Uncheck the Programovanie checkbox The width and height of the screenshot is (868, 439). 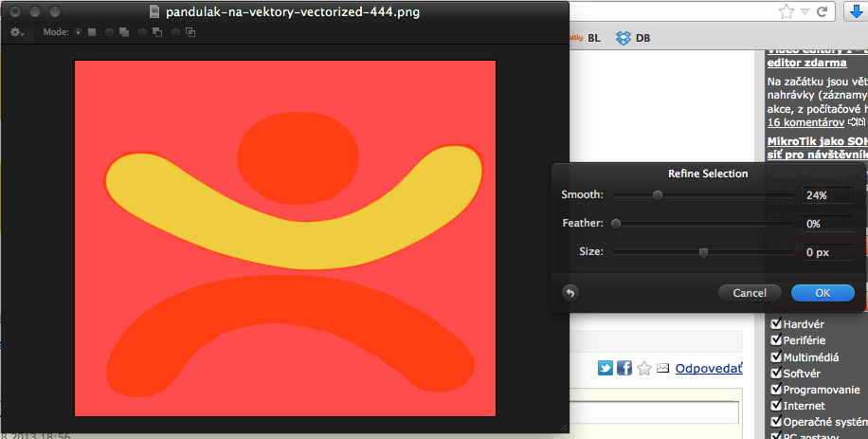(x=776, y=389)
